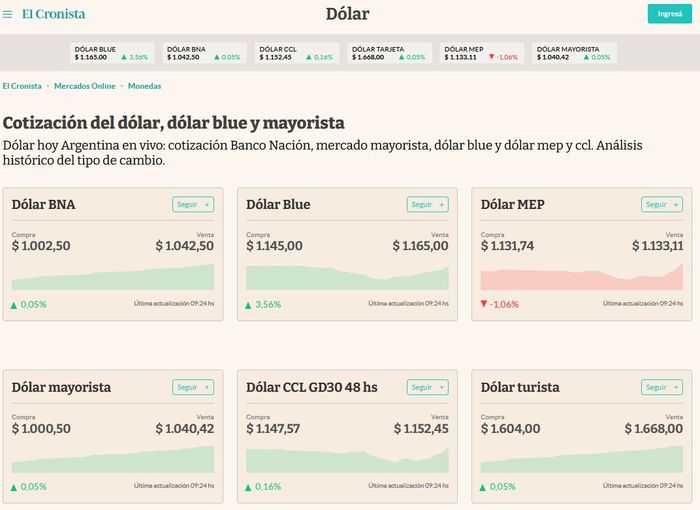The image size is (700, 510).
Task: Click Seguir on Dólar turista card
Action: click(x=661, y=387)
